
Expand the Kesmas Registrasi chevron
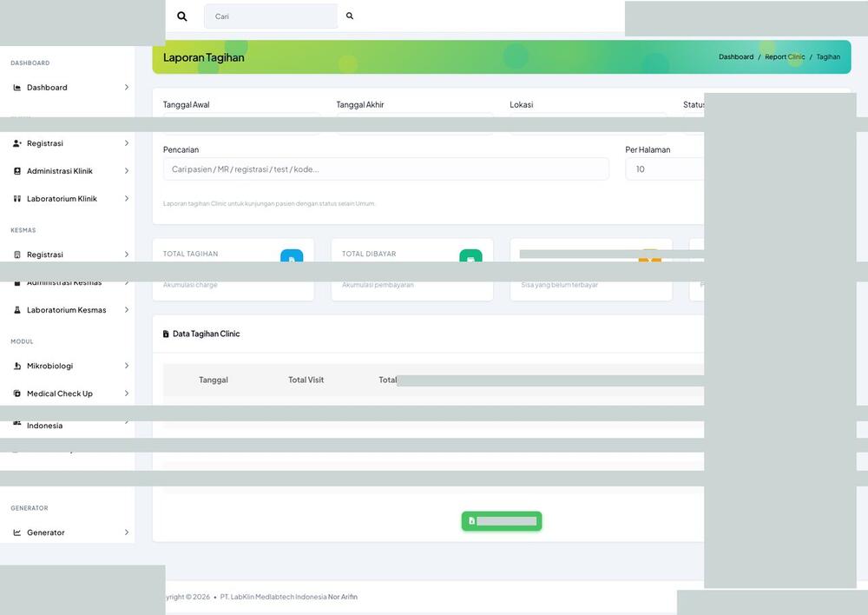click(126, 255)
